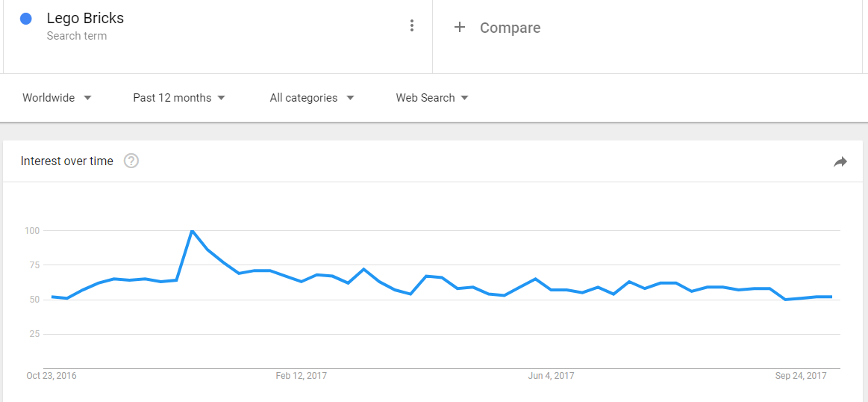The height and width of the screenshot is (402, 868).
Task: Click the share arrow icon
Action: [840, 162]
